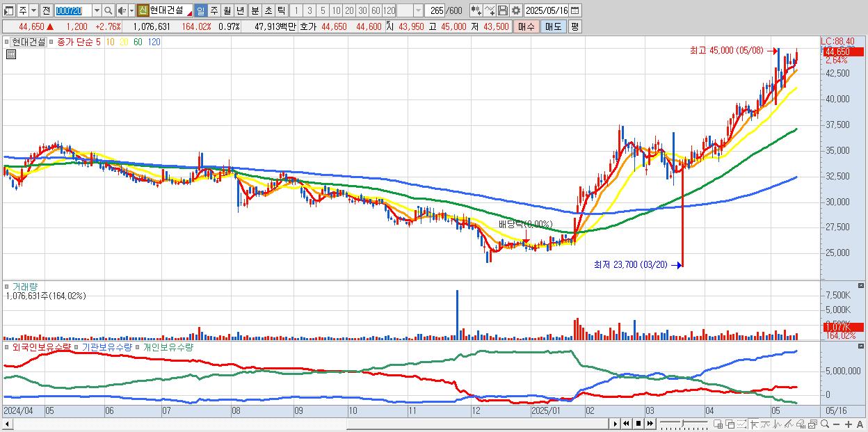Toggle the 종가 단순 moving average legend marker
The image size is (868, 432).
pos(51,42)
